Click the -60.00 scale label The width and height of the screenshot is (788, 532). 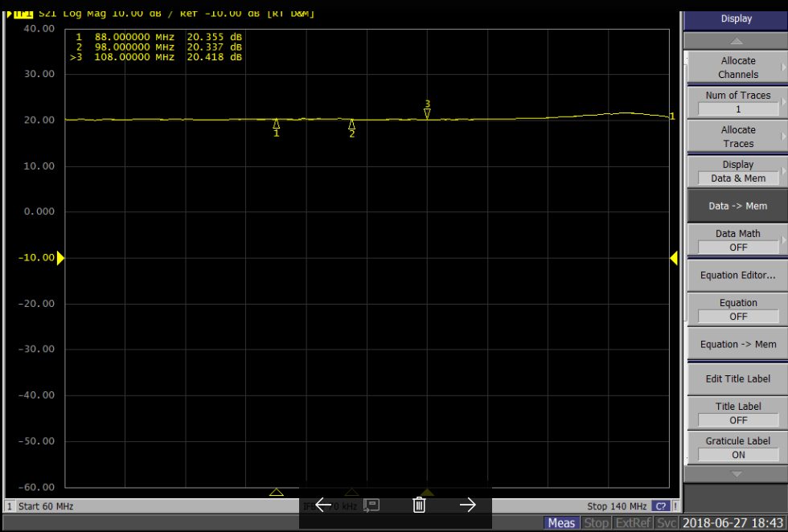tap(36, 487)
